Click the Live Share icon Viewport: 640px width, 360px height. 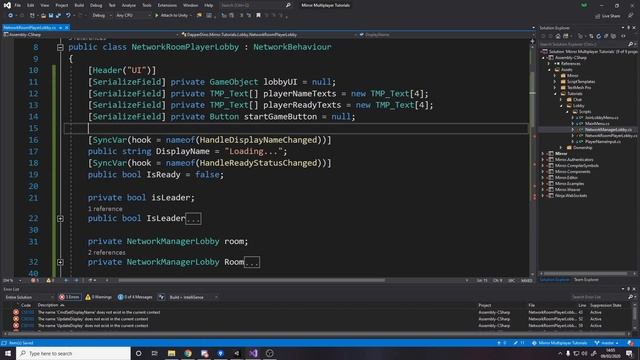point(598,16)
